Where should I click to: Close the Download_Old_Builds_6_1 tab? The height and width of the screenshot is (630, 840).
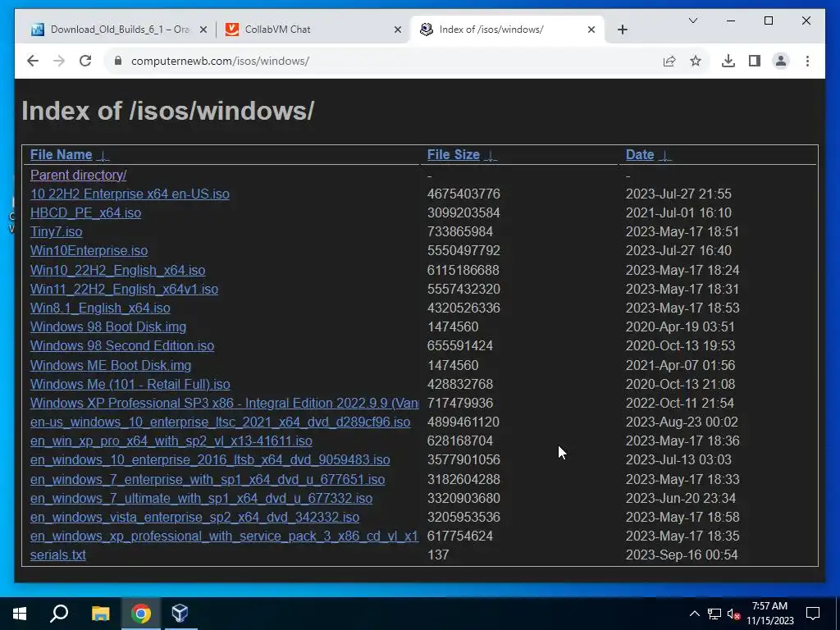[x=203, y=30]
